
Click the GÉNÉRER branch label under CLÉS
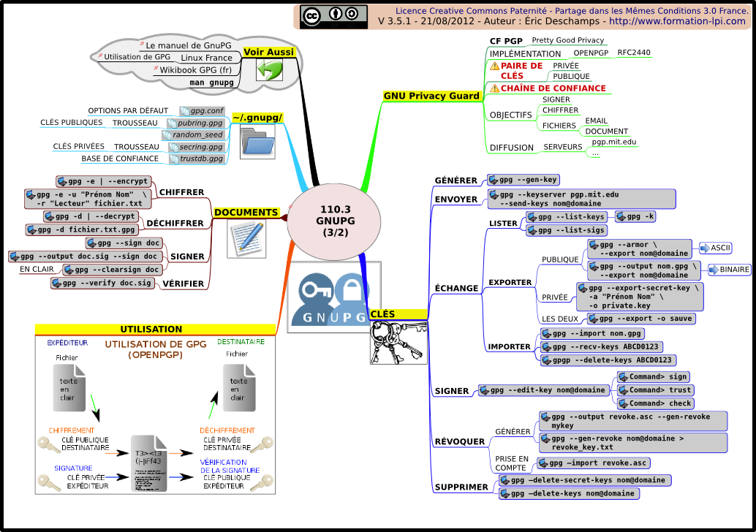(x=456, y=180)
